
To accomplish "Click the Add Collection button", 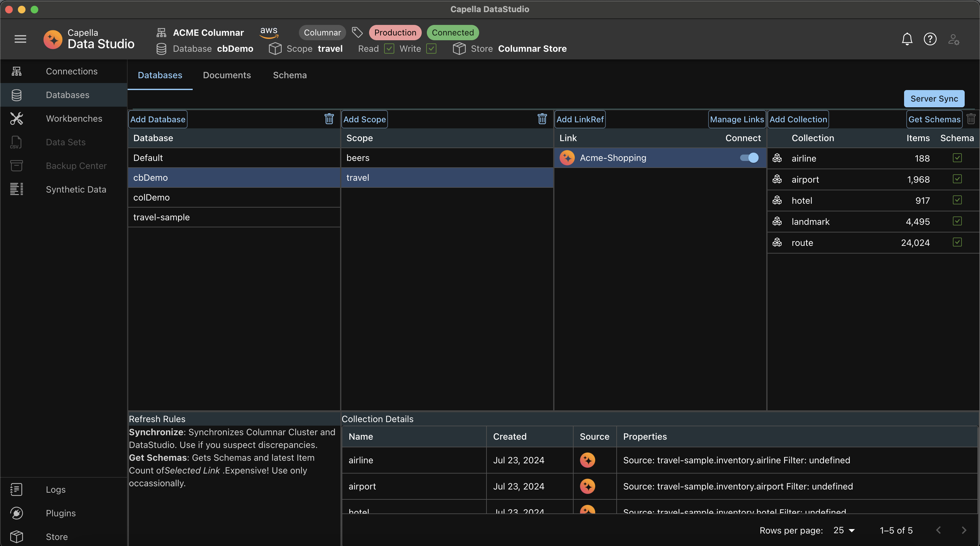I will pos(798,119).
